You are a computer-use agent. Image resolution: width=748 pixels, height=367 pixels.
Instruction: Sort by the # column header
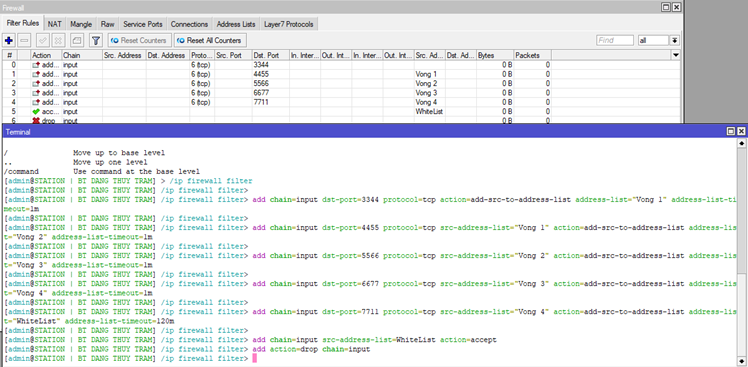[10, 55]
